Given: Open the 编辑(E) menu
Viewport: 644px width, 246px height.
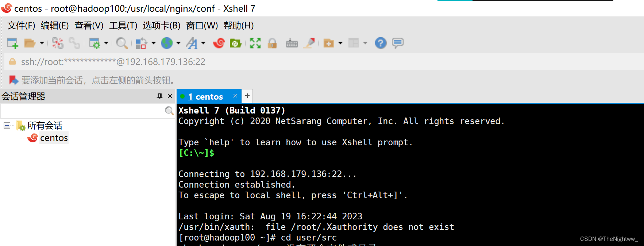Looking at the screenshot, I should 55,26.
